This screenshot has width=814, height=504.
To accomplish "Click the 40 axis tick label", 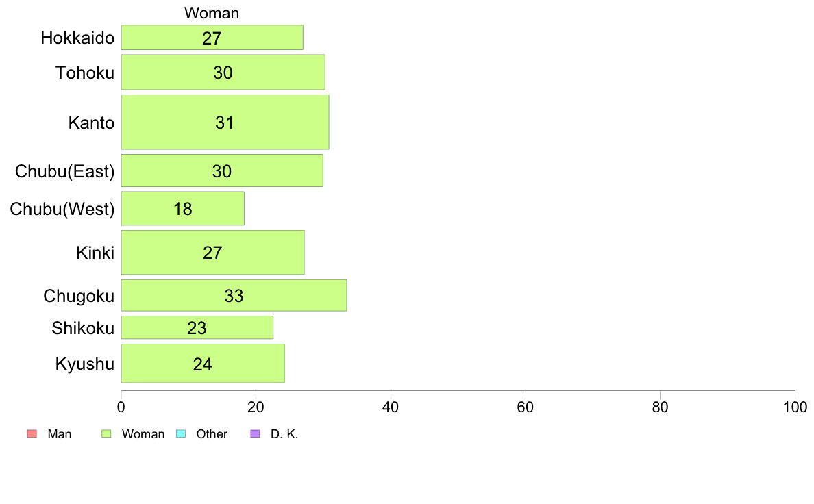I will [x=391, y=407].
